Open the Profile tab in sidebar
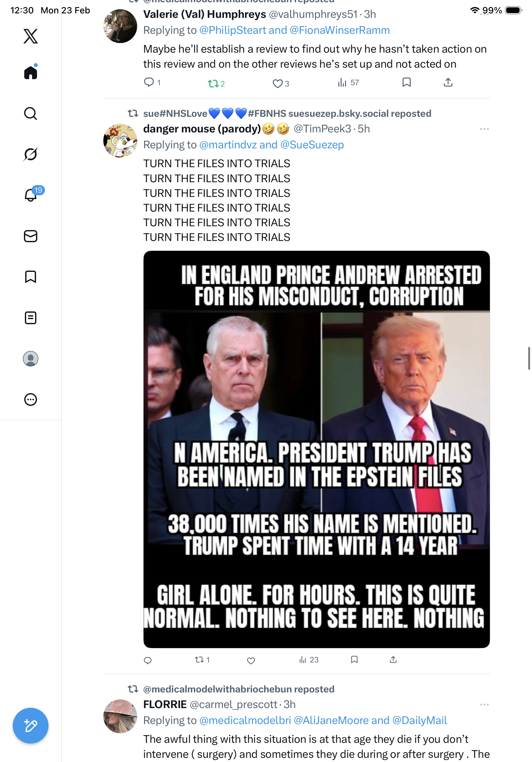The image size is (532, 762). pos(31,358)
